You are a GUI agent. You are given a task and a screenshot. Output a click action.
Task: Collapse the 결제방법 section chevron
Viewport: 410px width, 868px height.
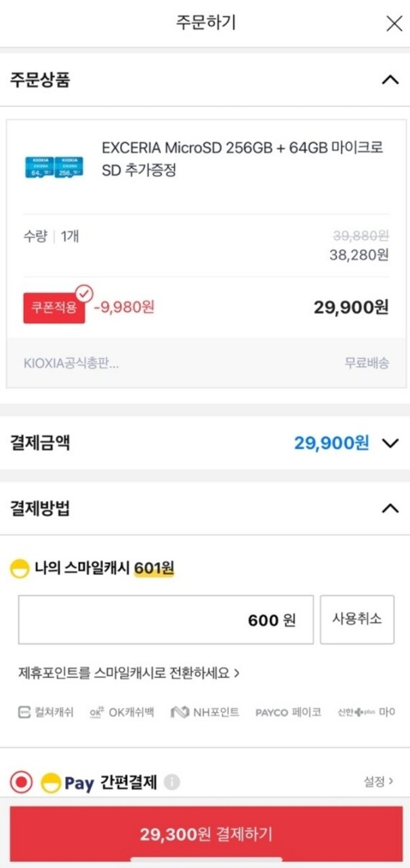[x=390, y=508]
